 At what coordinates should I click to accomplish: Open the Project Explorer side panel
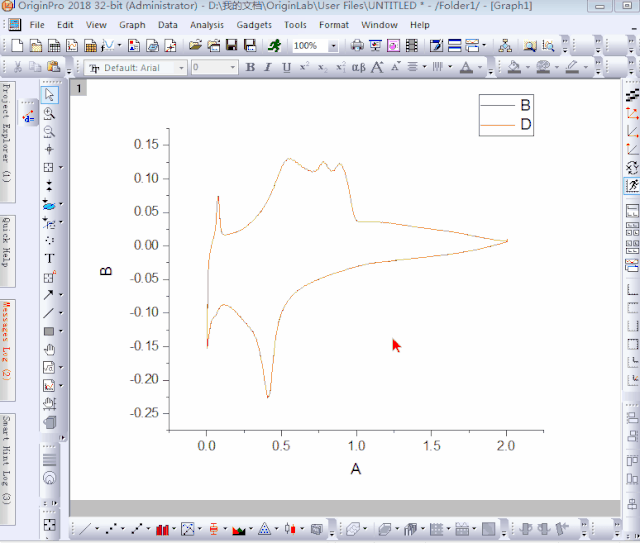[x=7, y=132]
